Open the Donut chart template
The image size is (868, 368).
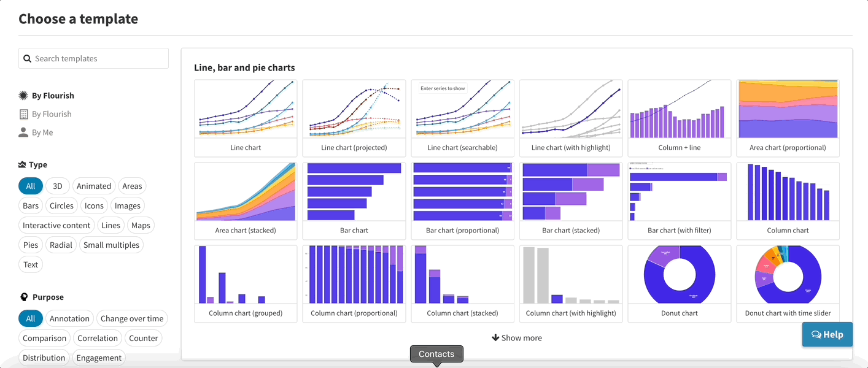(679, 275)
